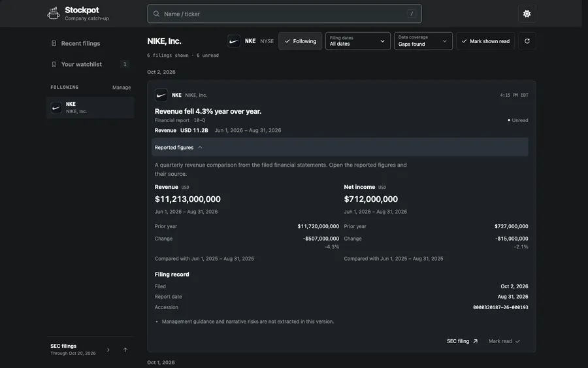Open the Data coverage dropdown
The height and width of the screenshot is (368, 588).
click(x=423, y=41)
